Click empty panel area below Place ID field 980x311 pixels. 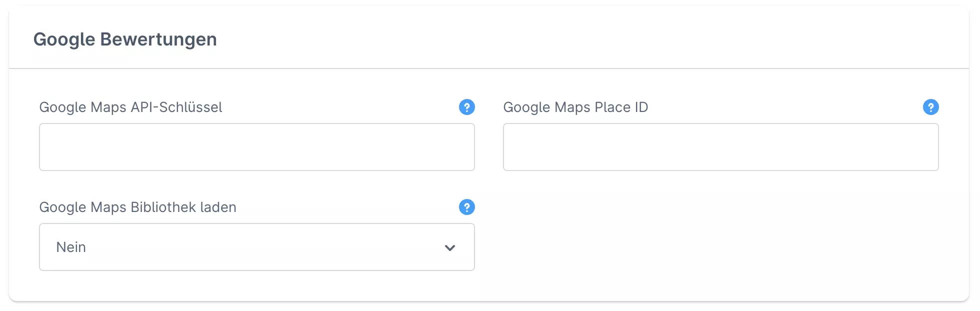720,235
